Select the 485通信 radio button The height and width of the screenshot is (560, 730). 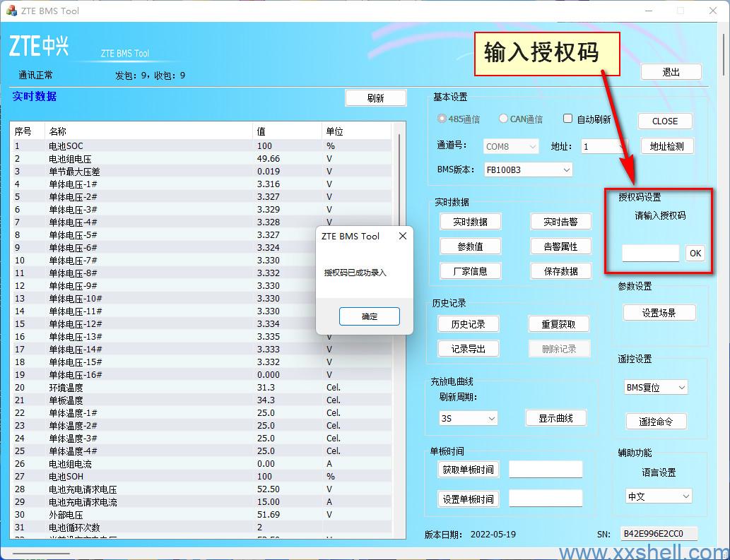pyautogui.click(x=442, y=119)
